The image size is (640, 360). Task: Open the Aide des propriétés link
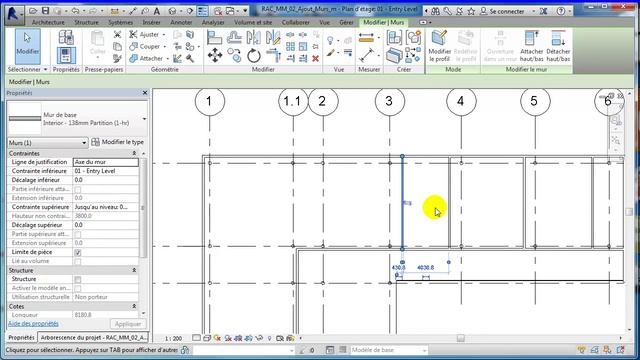33,324
